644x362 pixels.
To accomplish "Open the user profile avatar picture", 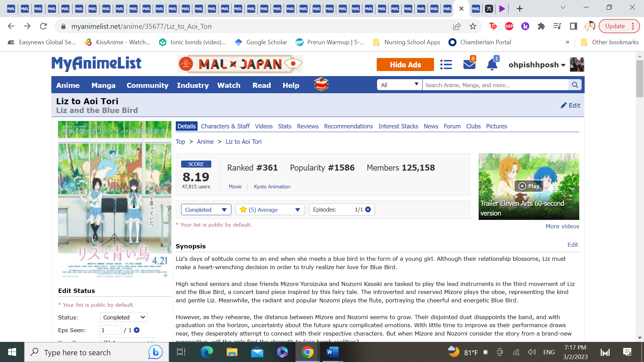I will coord(577,64).
